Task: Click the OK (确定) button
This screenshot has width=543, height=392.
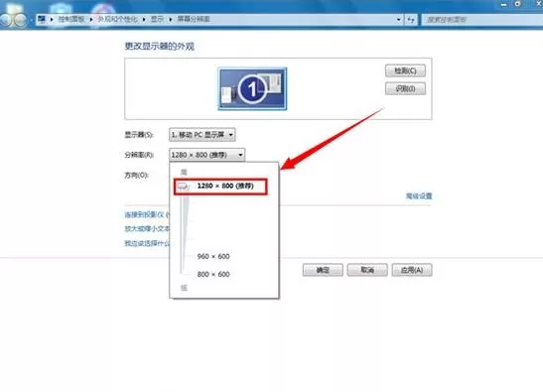Action: [323, 270]
